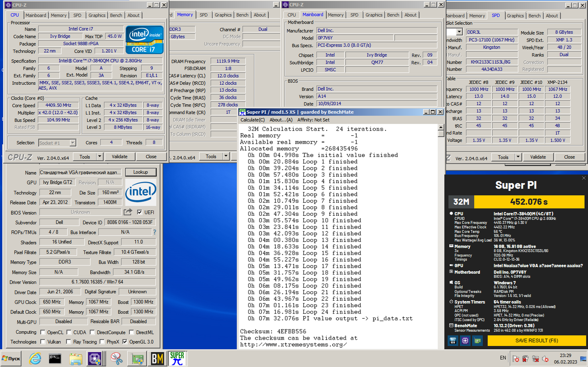
Task: Open Calculate(C) menu in Super PI
Action: coord(252,120)
